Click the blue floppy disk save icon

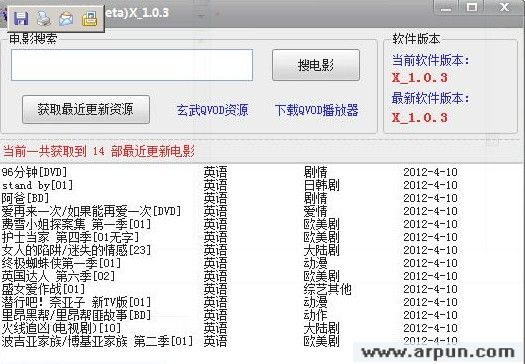tap(21, 18)
